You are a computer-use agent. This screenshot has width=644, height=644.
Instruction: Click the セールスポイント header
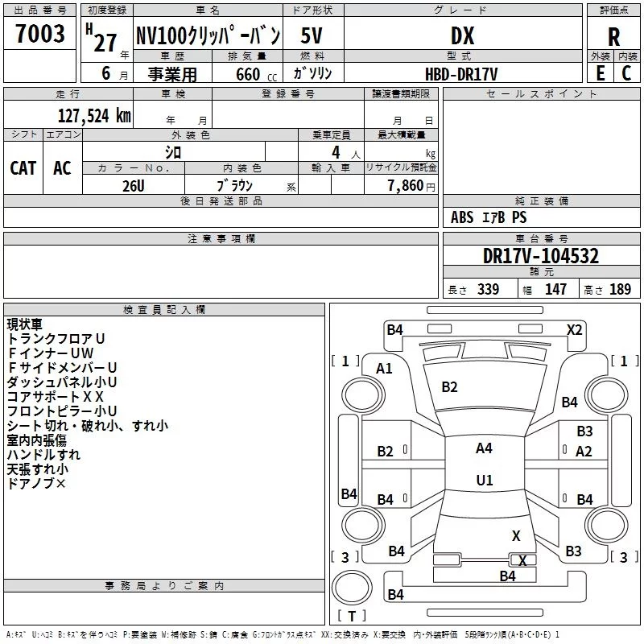coord(541,93)
